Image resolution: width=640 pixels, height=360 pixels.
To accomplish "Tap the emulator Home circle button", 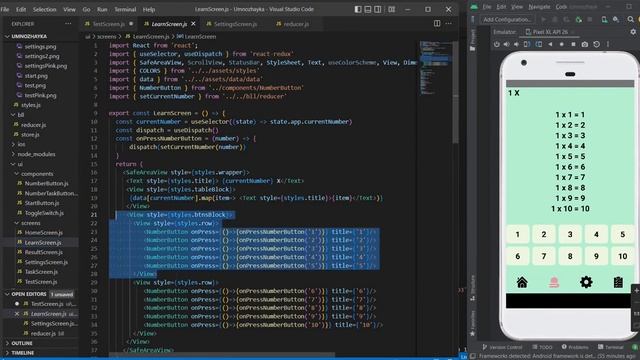I will pyautogui.click(x=562, y=44).
